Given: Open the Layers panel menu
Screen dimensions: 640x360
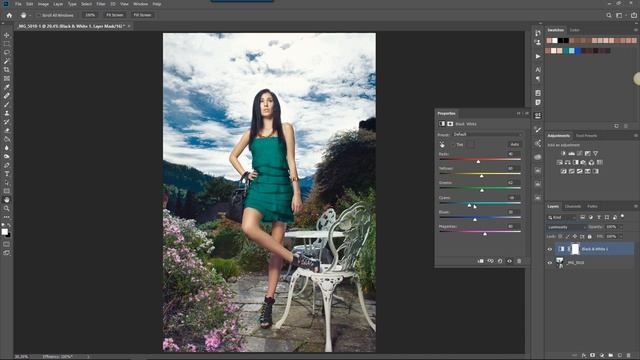Looking at the screenshot, I should 635,207.
